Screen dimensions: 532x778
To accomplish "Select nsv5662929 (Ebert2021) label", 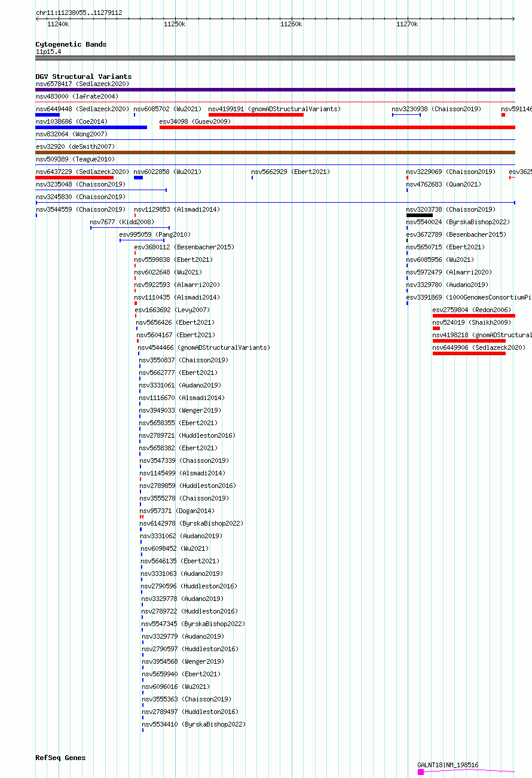I will point(292,172).
